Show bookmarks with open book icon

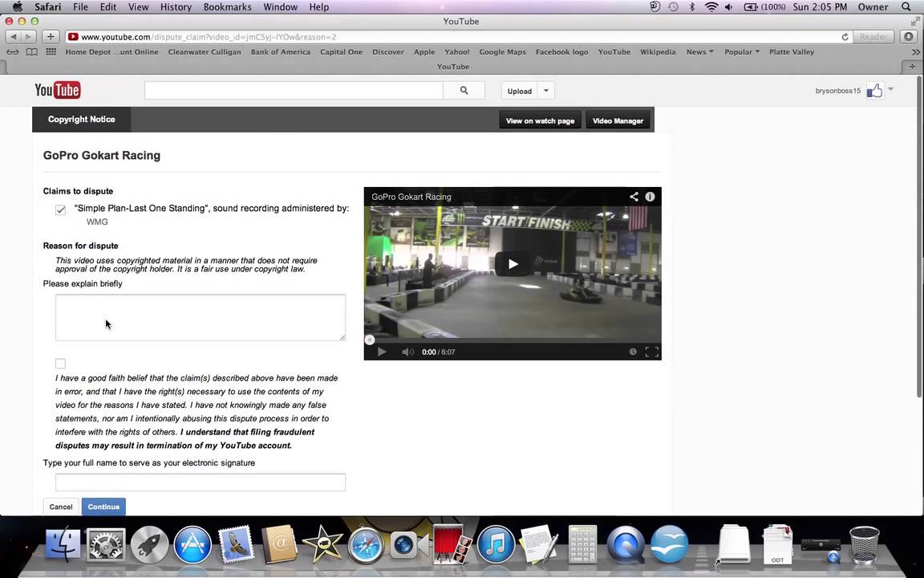point(32,52)
